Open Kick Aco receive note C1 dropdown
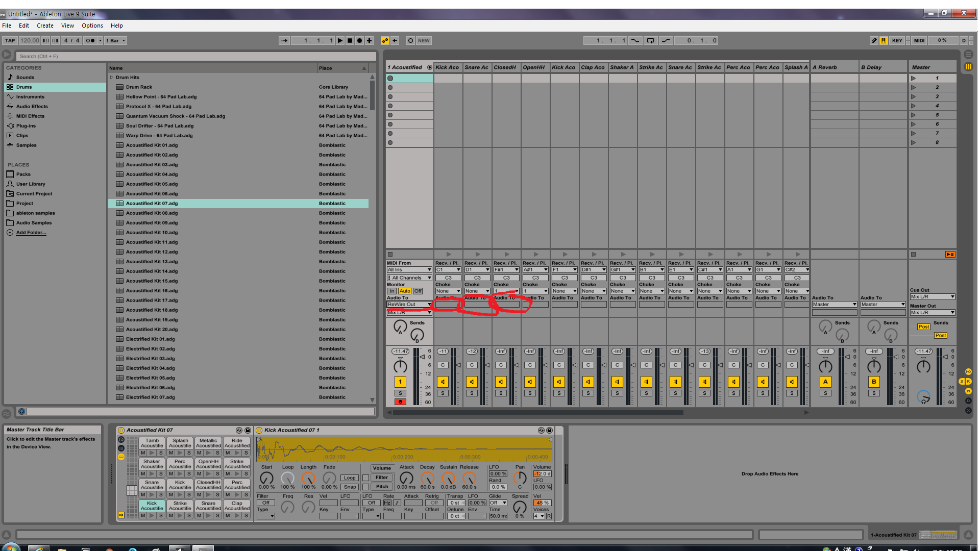Viewport: 980px width, 551px height. (448, 269)
